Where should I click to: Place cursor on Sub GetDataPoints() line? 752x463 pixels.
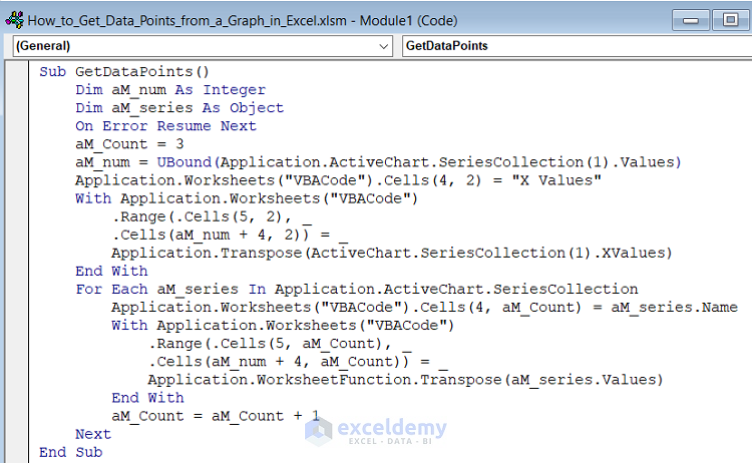tap(125, 72)
